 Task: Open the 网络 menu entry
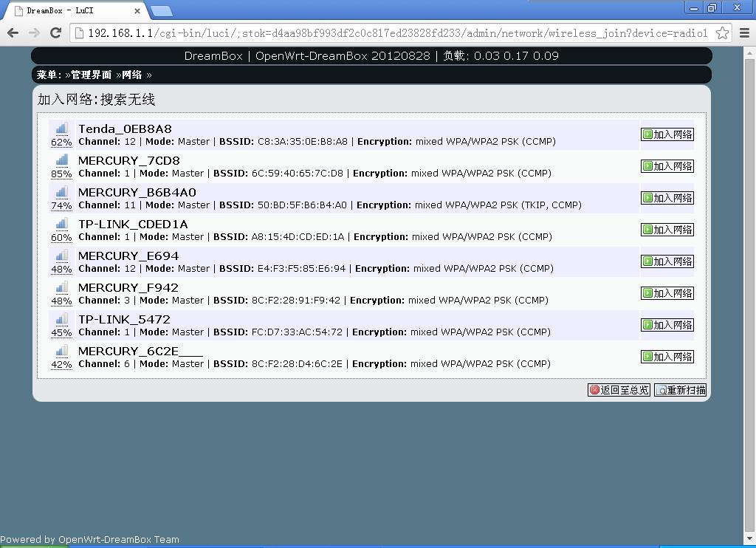click(x=133, y=75)
